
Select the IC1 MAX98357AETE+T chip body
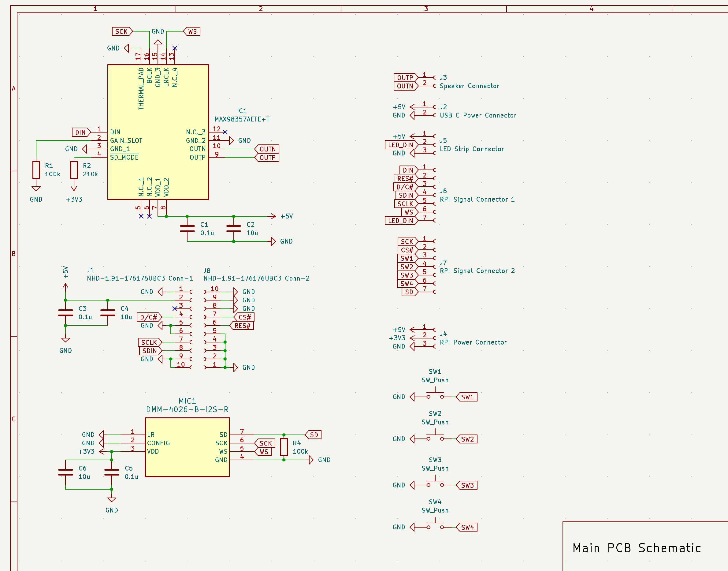tap(158, 132)
